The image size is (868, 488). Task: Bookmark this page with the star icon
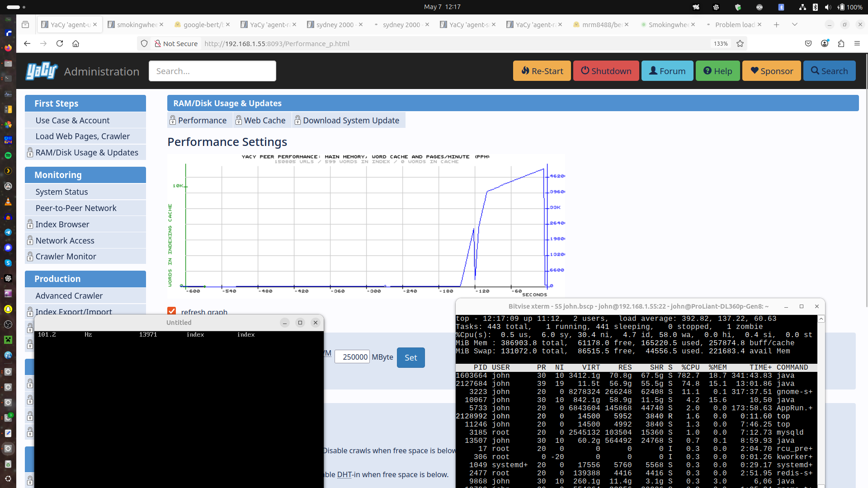click(740, 43)
